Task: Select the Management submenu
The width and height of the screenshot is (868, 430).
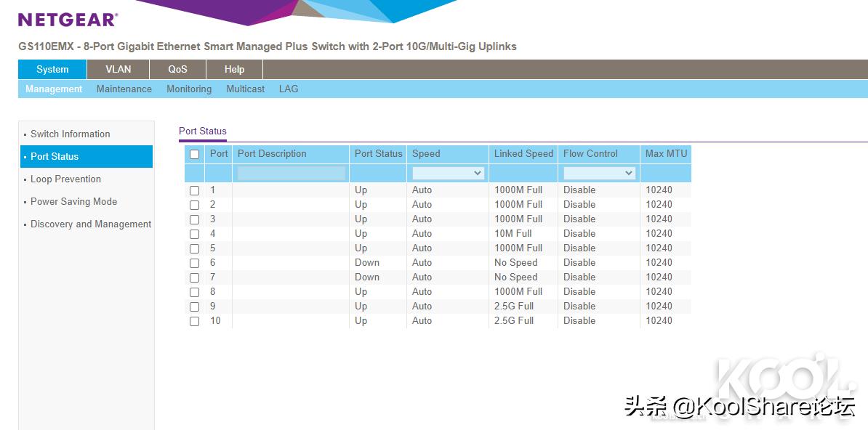Action: coord(54,89)
